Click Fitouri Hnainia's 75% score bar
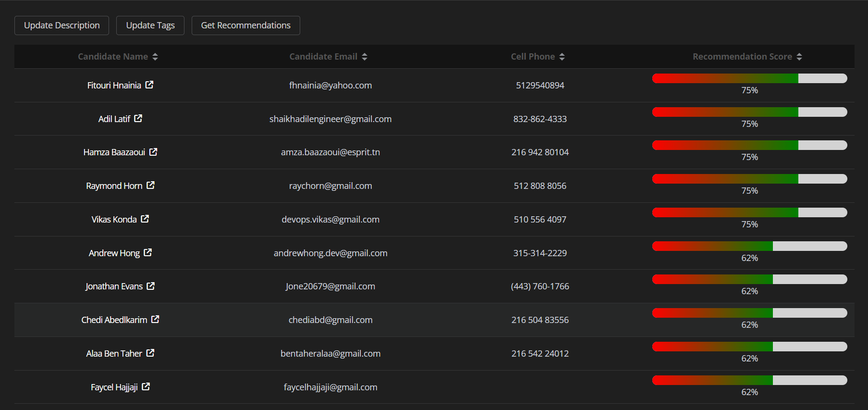The width and height of the screenshot is (868, 410). [x=749, y=78]
